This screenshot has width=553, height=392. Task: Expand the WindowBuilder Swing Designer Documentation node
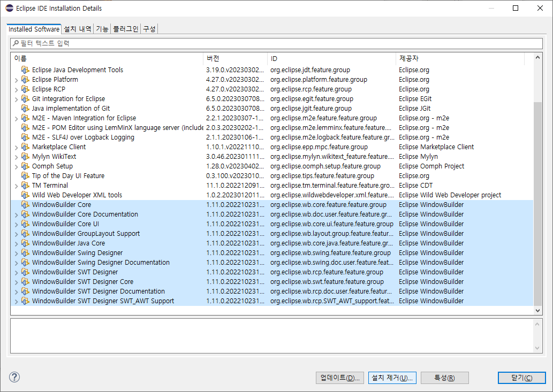16,263
